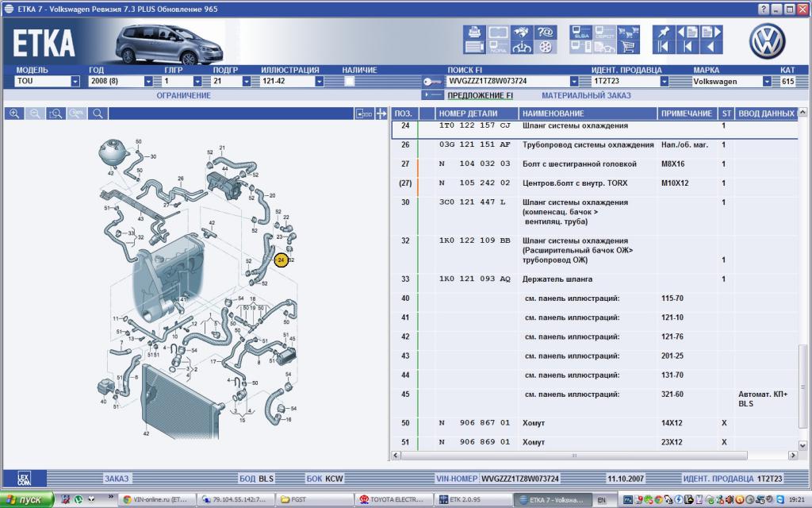Click the Volkswagen logo
Viewport: 812px width, 508px height.
(x=767, y=41)
